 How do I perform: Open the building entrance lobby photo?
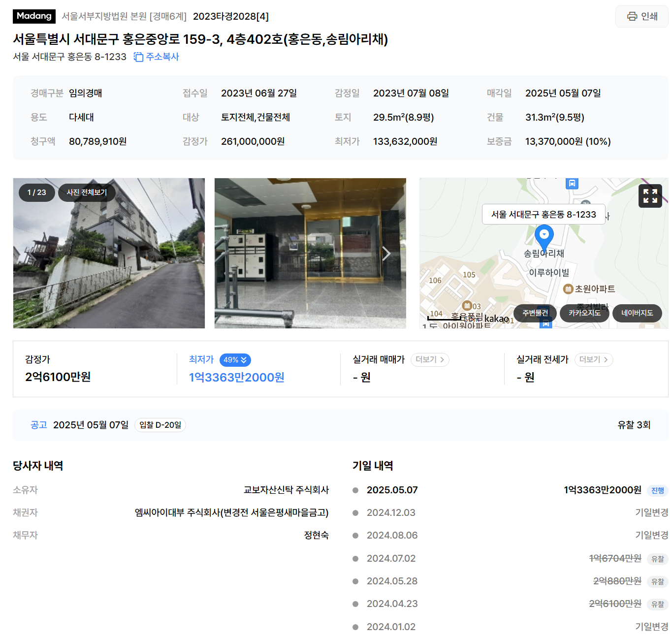point(310,253)
